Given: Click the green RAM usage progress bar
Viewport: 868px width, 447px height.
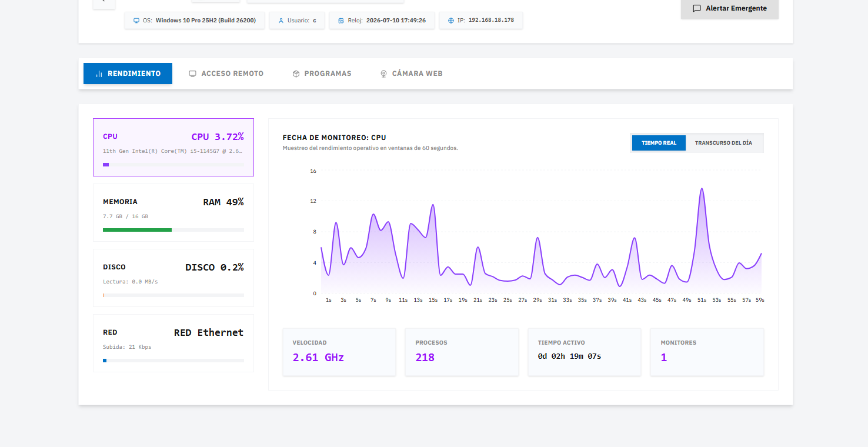Looking at the screenshot, I should pyautogui.click(x=137, y=230).
